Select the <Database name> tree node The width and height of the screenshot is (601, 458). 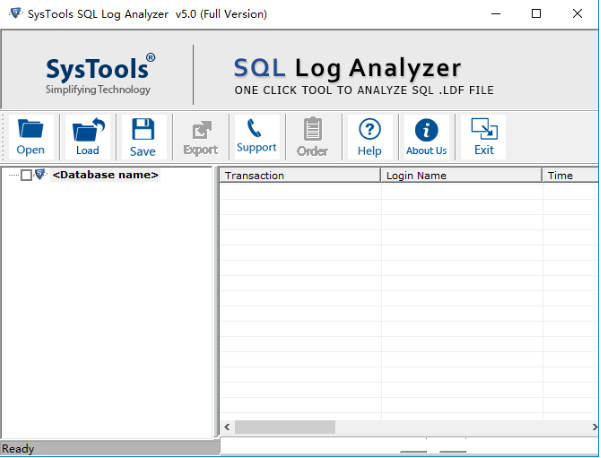(105, 175)
